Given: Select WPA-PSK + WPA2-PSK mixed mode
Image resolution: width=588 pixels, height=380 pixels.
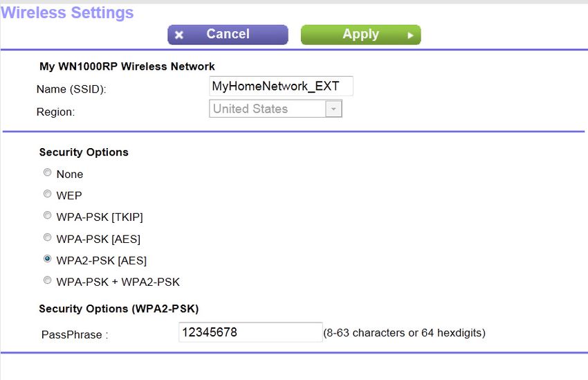Looking at the screenshot, I should (47, 280).
